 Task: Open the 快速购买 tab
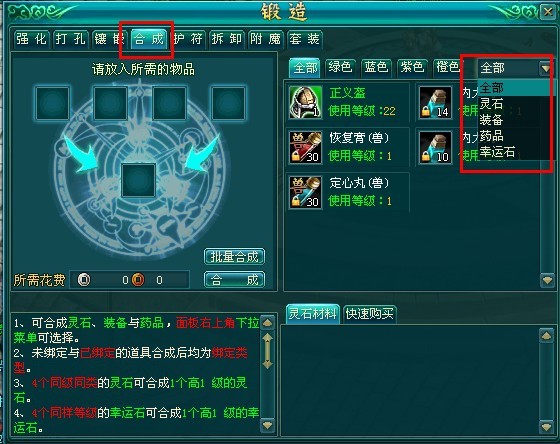click(x=369, y=314)
